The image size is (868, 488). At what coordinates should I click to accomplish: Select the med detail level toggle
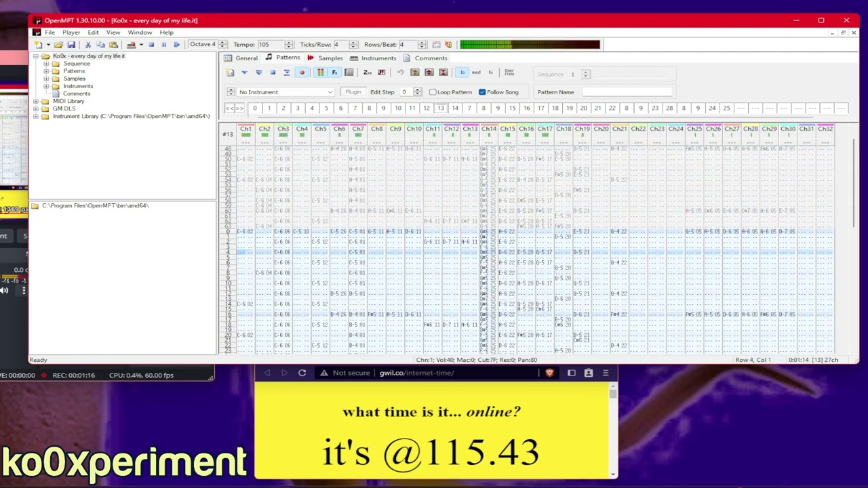(x=476, y=73)
